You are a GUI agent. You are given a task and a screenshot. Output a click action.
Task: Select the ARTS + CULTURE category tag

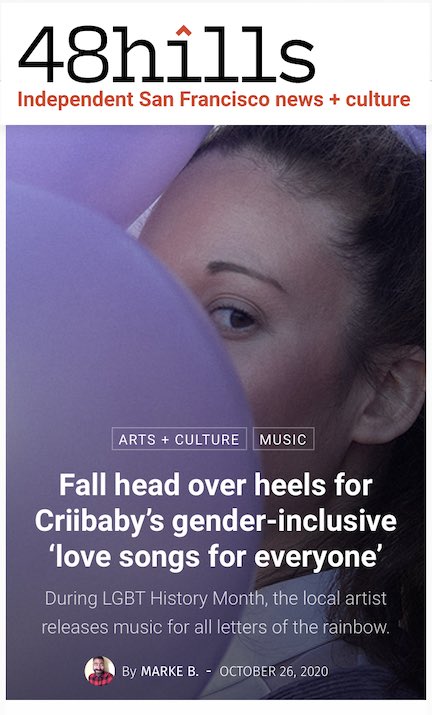click(179, 439)
